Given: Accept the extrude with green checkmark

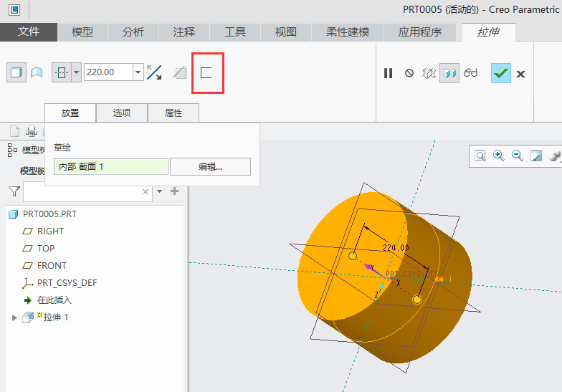Looking at the screenshot, I should pyautogui.click(x=500, y=73).
